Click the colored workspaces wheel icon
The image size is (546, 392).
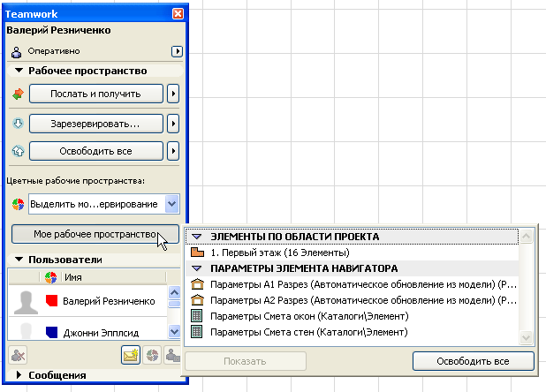(x=18, y=204)
